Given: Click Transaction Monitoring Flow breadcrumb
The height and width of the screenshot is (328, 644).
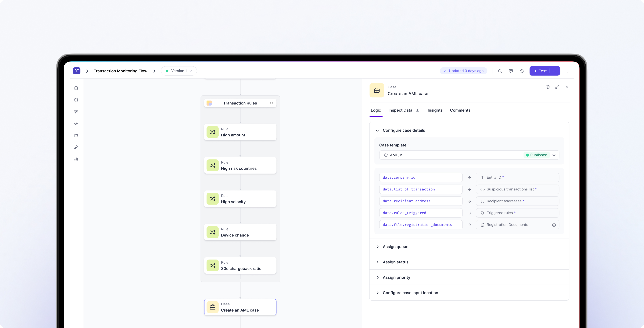Looking at the screenshot, I should pos(120,71).
